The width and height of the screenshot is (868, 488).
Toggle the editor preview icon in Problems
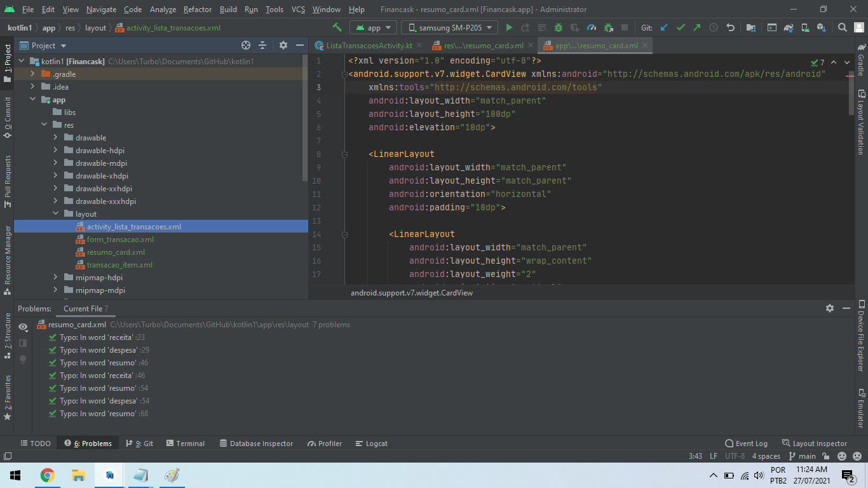pyautogui.click(x=23, y=343)
